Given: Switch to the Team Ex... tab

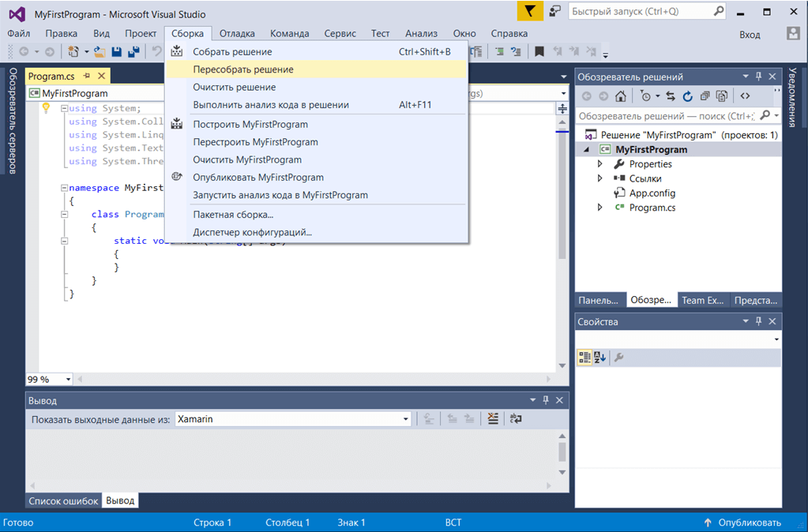Looking at the screenshot, I should [x=703, y=300].
